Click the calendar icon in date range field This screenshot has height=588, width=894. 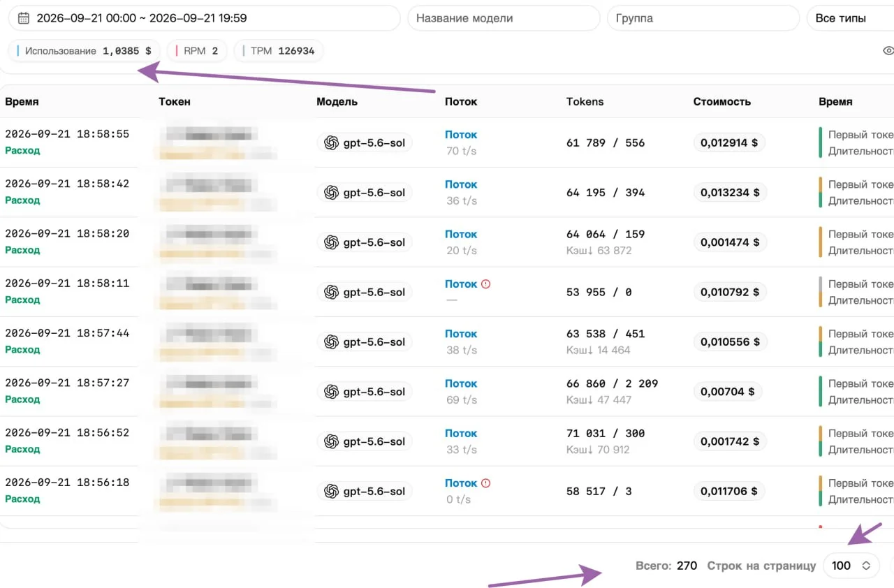pyautogui.click(x=23, y=18)
